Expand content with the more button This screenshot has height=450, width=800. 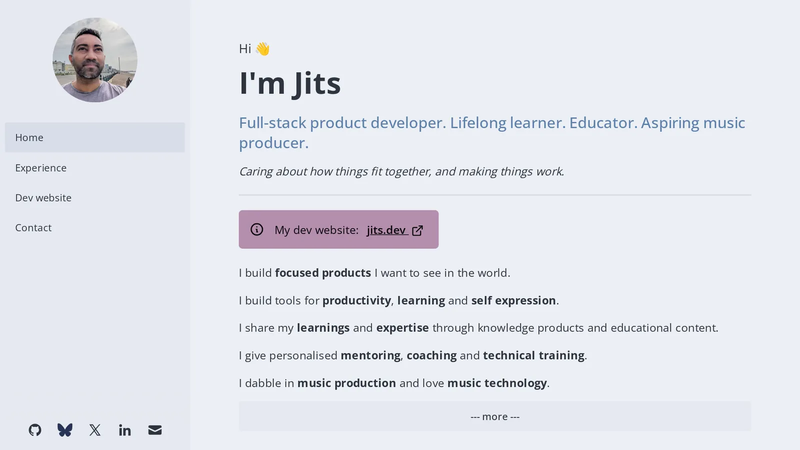tap(495, 416)
